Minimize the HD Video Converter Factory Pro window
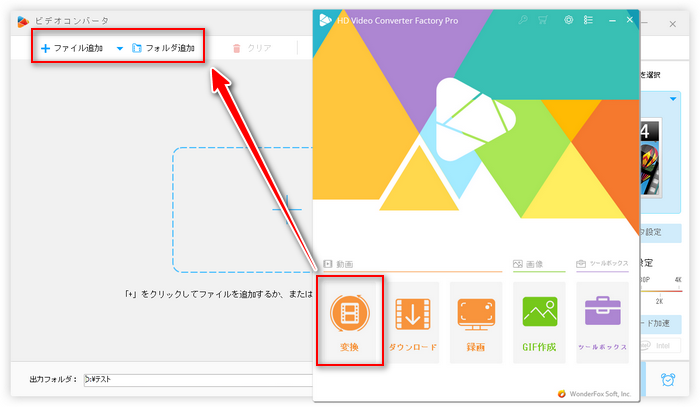The width and height of the screenshot is (700, 407). 612,21
